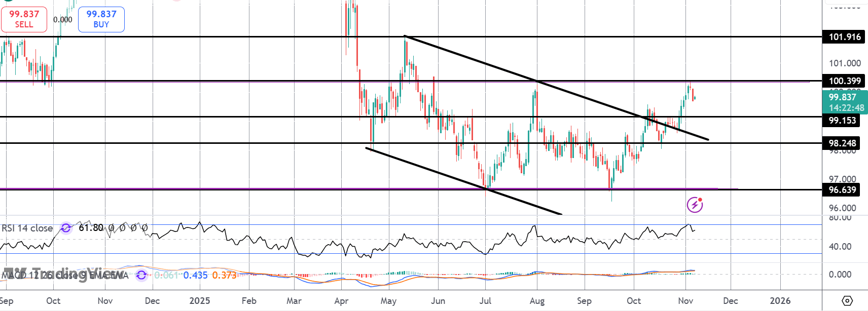Viewport: 868px width, 311px height.
Task: Open chart settings hexagon icon bottom-right
Action: 847,301
